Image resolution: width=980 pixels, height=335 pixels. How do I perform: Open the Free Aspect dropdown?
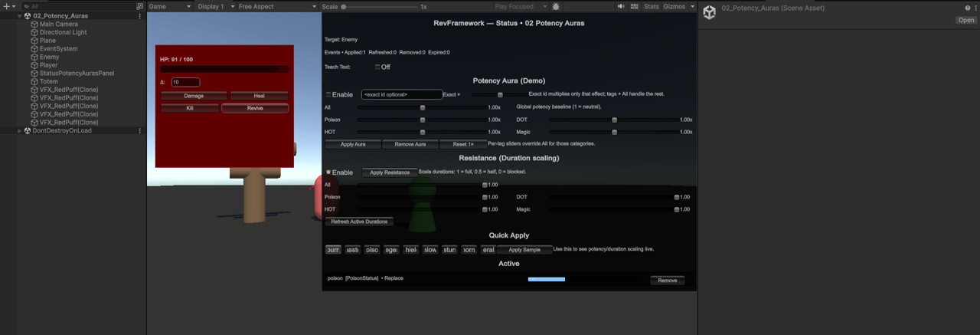[x=276, y=6]
